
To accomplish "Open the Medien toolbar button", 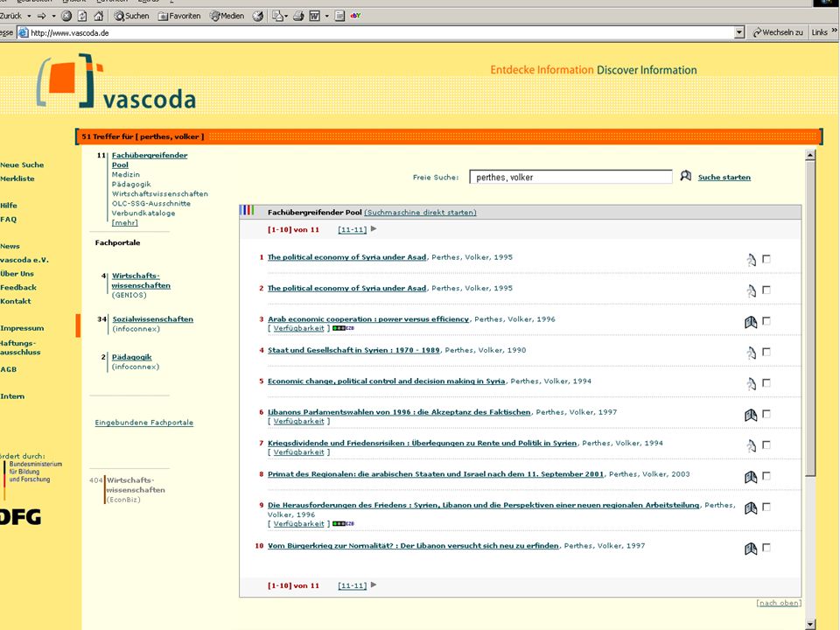I will tap(227, 16).
